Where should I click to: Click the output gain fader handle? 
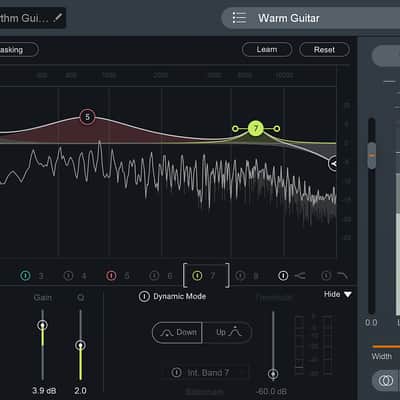point(372,155)
